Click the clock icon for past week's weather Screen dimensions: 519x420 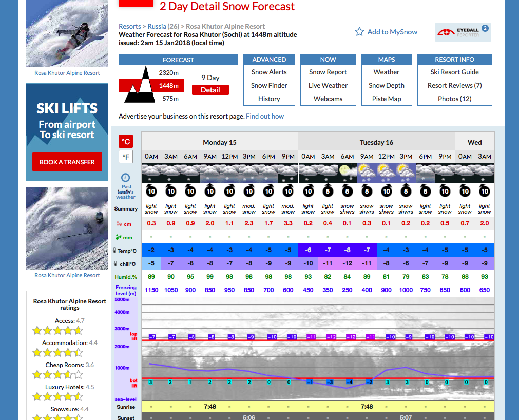(x=125, y=178)
